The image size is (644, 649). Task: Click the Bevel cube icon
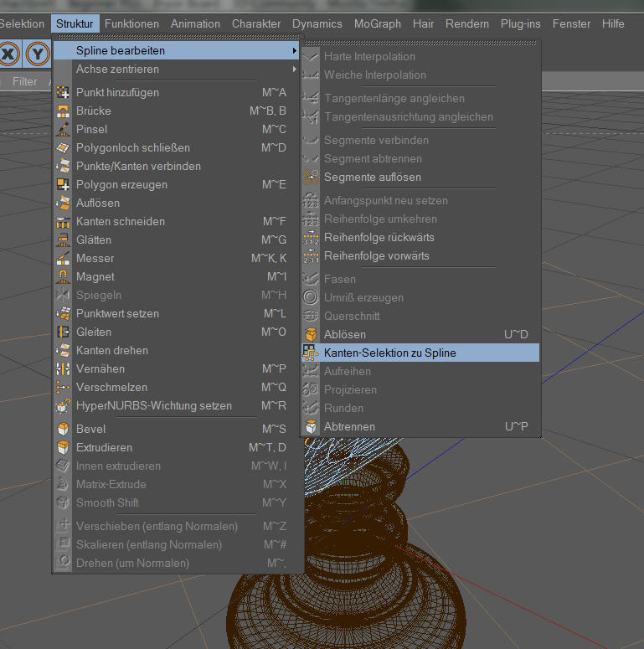[63, 429]
